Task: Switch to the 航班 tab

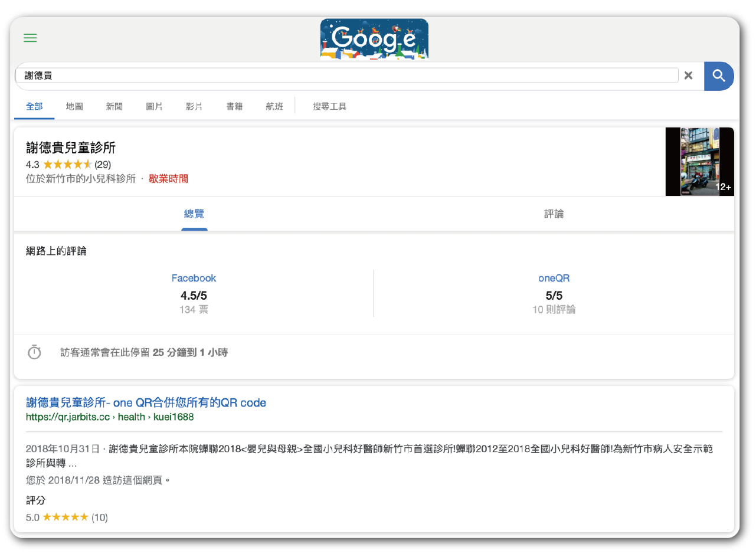Action: pyautogui.click(x=274, y=106)
